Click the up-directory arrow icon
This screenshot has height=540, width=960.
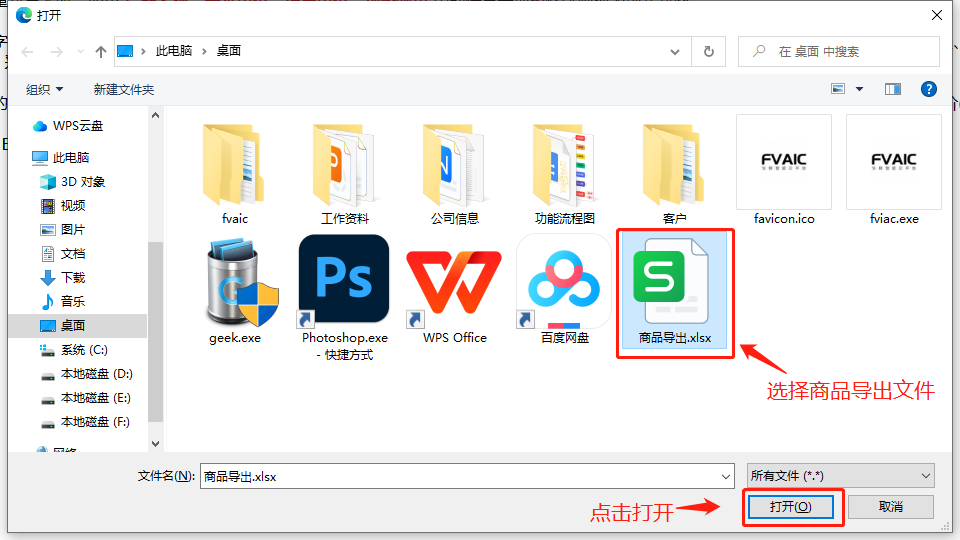101,51
